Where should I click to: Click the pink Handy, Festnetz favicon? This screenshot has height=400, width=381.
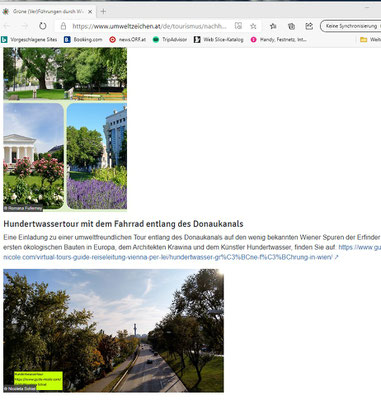254,40
